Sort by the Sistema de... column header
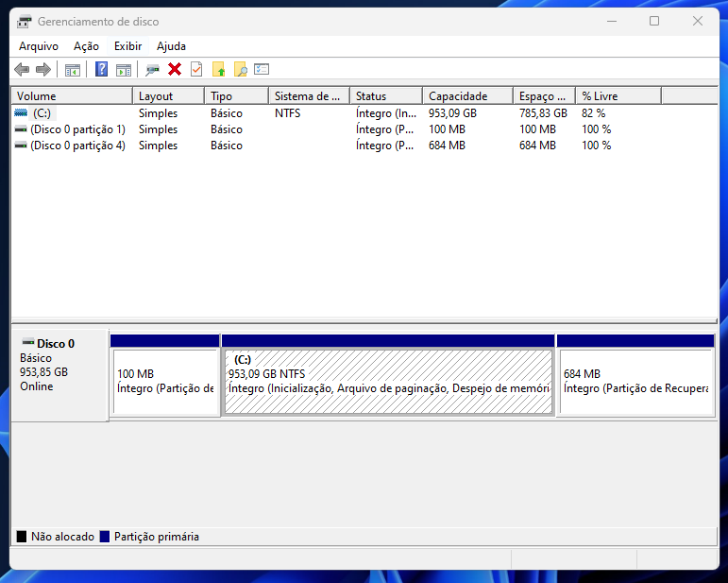 pos(309,96)
